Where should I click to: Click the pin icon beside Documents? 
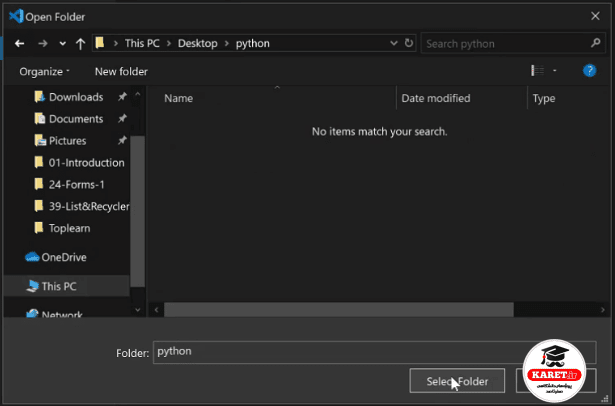point(122,118)
